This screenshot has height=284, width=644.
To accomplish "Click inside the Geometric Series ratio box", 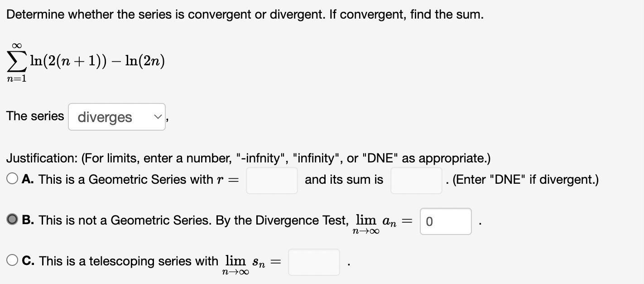I will pyautogui.click(x=271, y=180).
